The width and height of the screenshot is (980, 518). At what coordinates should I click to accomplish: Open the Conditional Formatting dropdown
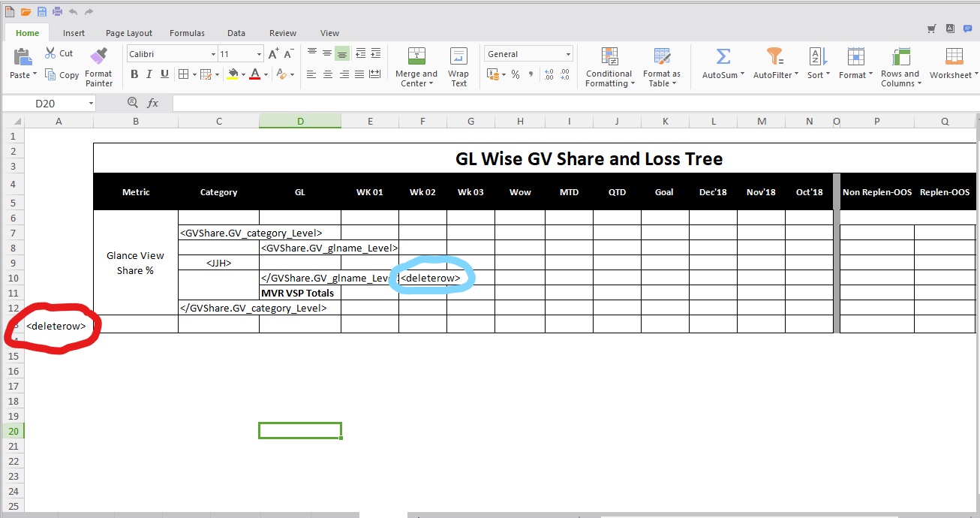click(x=610, y=79)
